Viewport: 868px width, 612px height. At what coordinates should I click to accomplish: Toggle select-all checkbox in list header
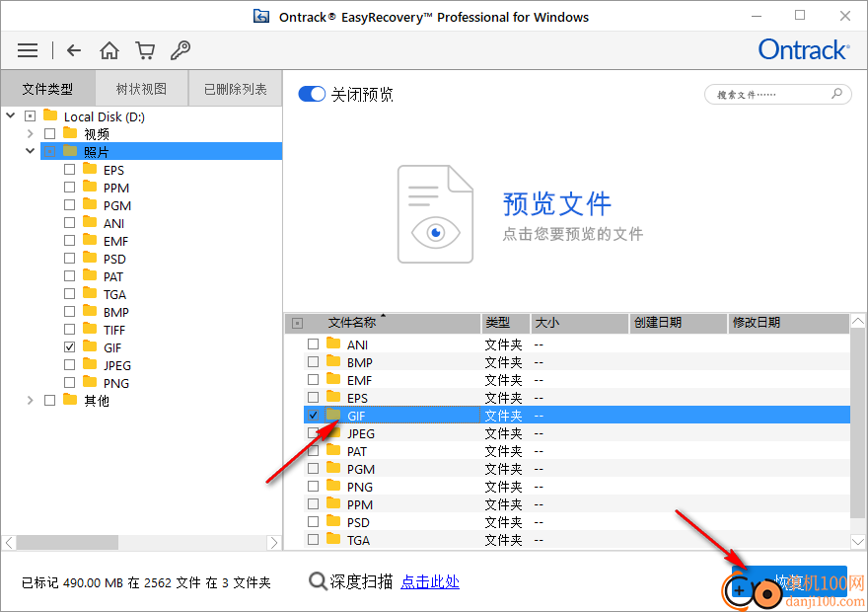click(x=297, y=323)
